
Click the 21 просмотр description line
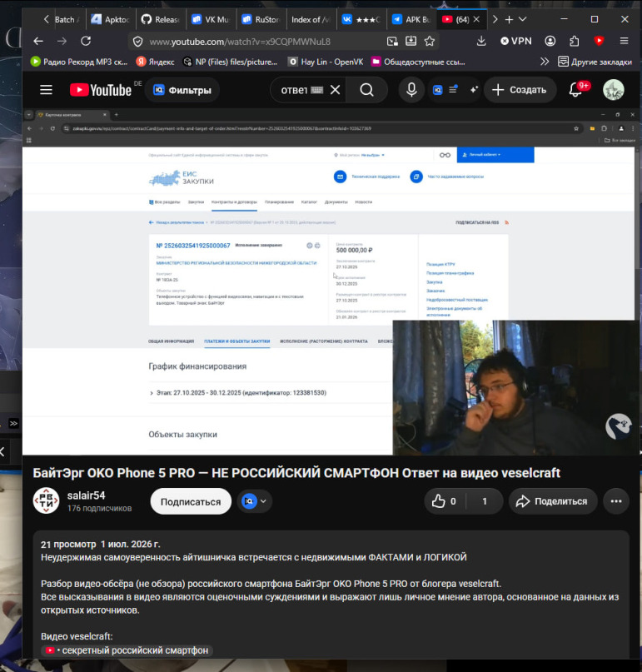[x=100, y=545]
